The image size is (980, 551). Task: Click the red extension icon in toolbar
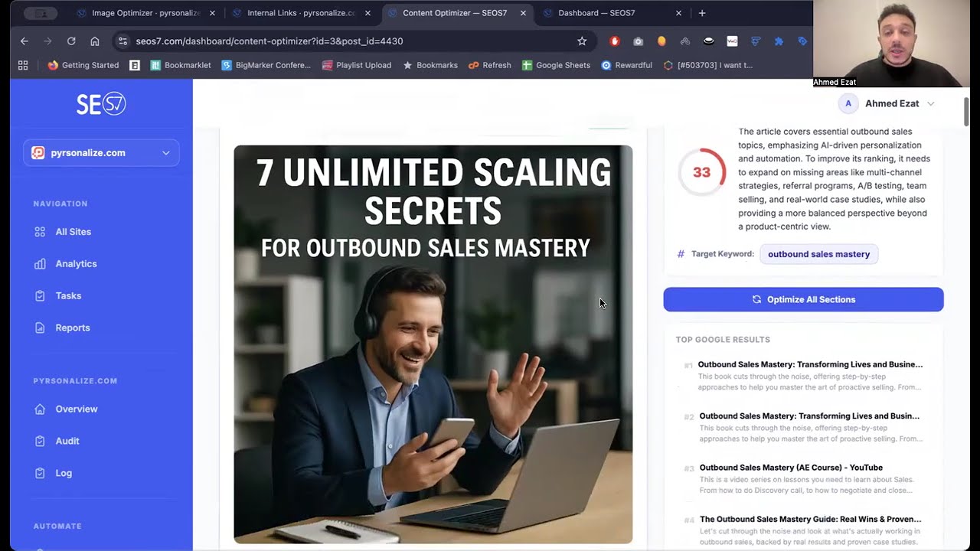[x=615, y=41]
